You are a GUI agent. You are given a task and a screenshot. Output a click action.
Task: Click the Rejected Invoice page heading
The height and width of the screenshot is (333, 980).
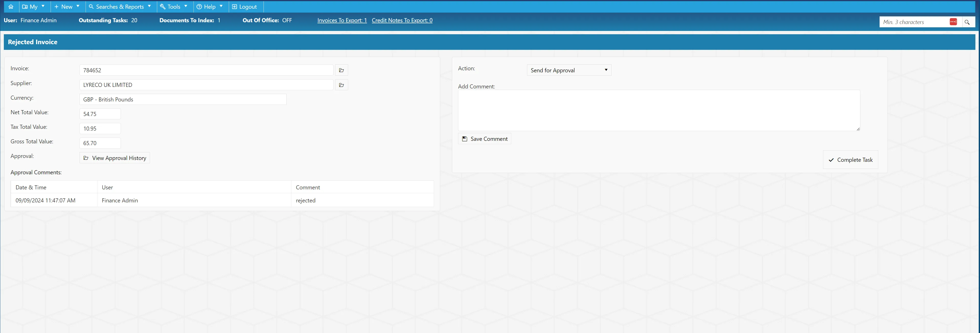click(33, 42)
